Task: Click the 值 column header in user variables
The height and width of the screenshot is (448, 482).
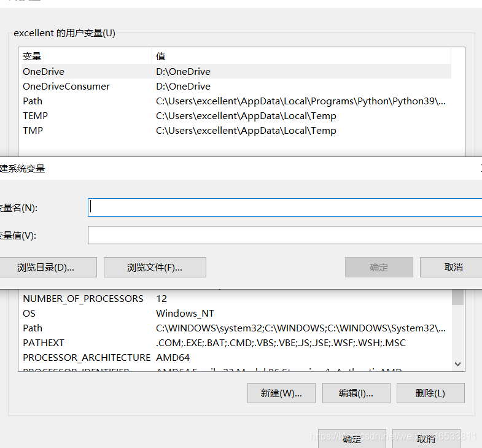Action: click(x=301, y=56)
